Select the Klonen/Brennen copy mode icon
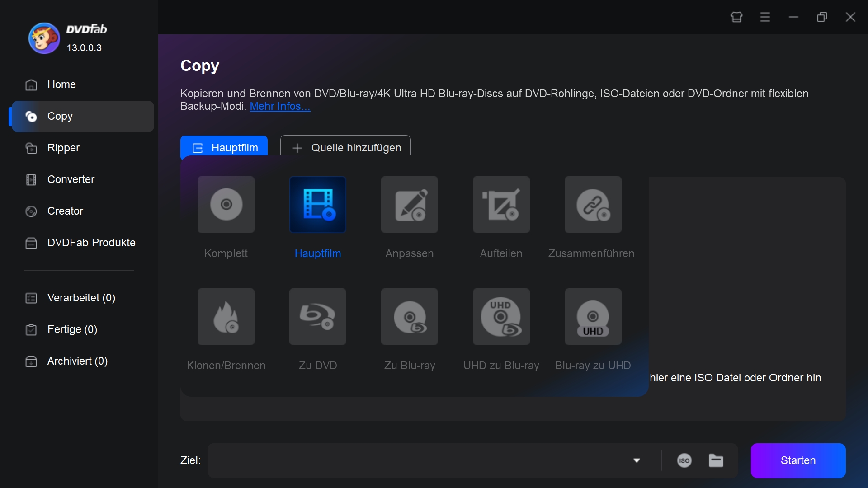The image size is (868, 488). (x=225, y=317)
